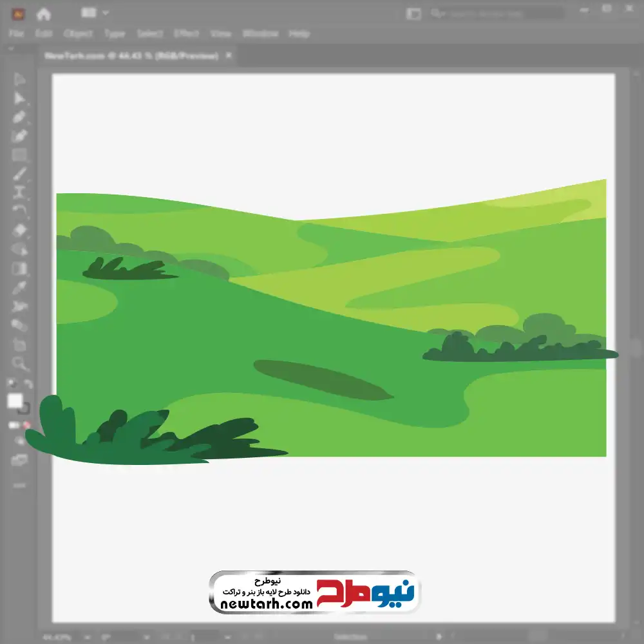Close the NewTarh.com document tab
Screen dimensions: 644x644
tap(229, 55)
